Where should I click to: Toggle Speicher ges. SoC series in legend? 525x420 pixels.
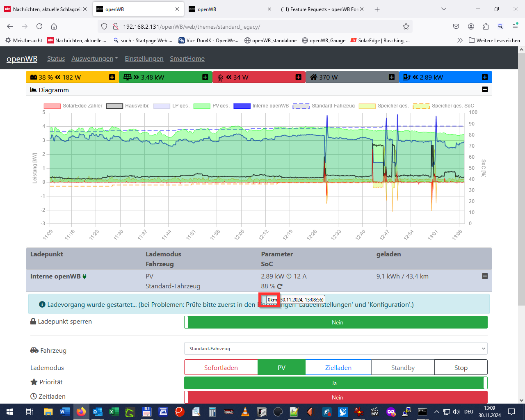443,106
